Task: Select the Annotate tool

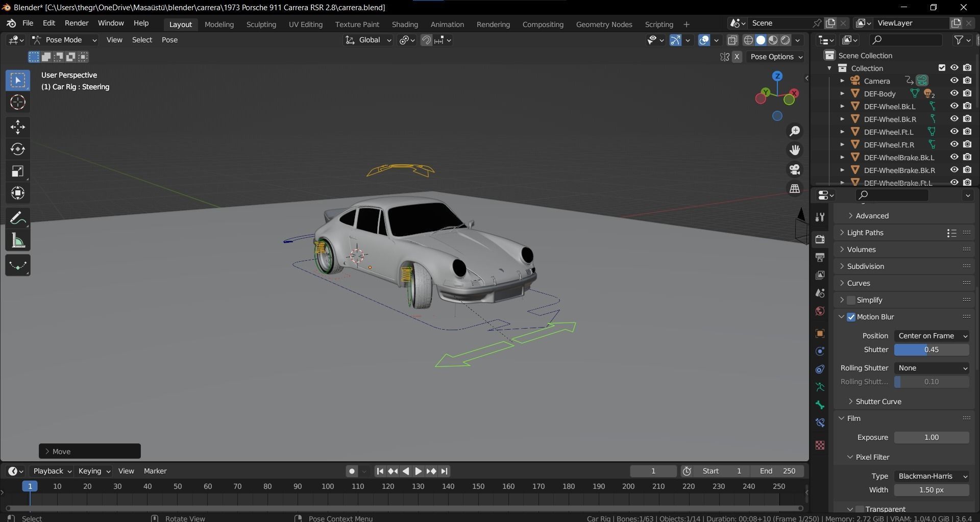Action: (x=18, y=218)
